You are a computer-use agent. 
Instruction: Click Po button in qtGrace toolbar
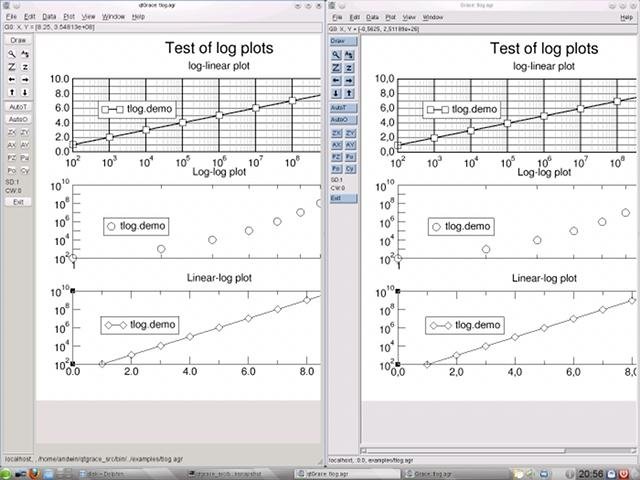[x=12, y=171]
